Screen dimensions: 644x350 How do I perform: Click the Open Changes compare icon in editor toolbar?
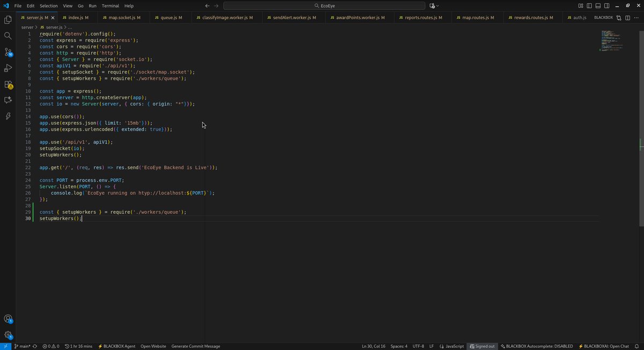click(x=618, y=18)
